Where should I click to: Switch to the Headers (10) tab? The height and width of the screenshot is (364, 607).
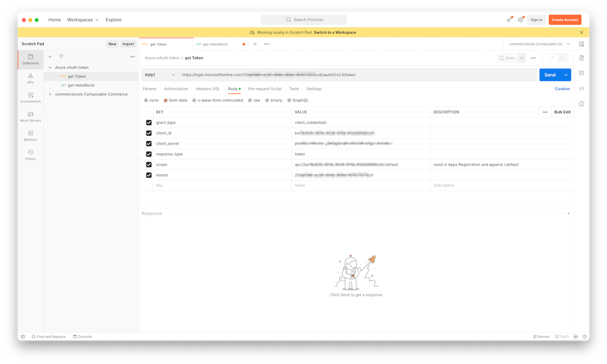pyautogui.click(x=207, y=89)
